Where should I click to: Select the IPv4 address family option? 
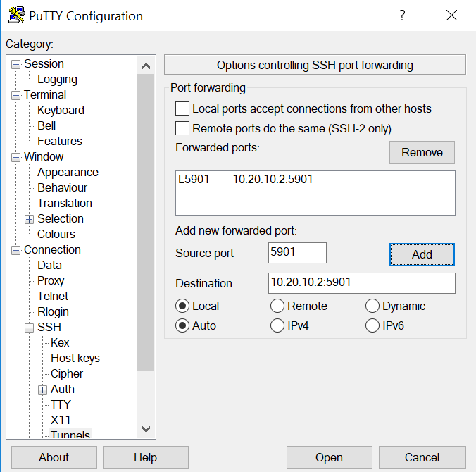(x=277, y=325)
